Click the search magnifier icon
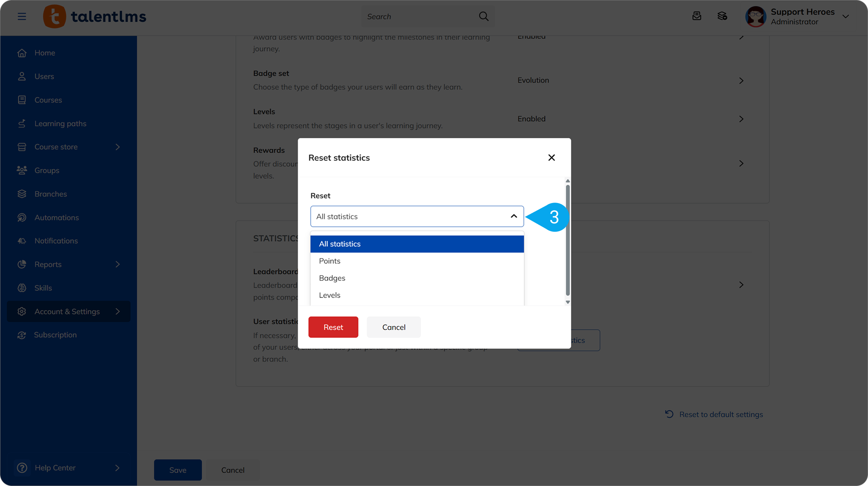The image size is (868, 486). pyautogui.click(x=483, y=16)
